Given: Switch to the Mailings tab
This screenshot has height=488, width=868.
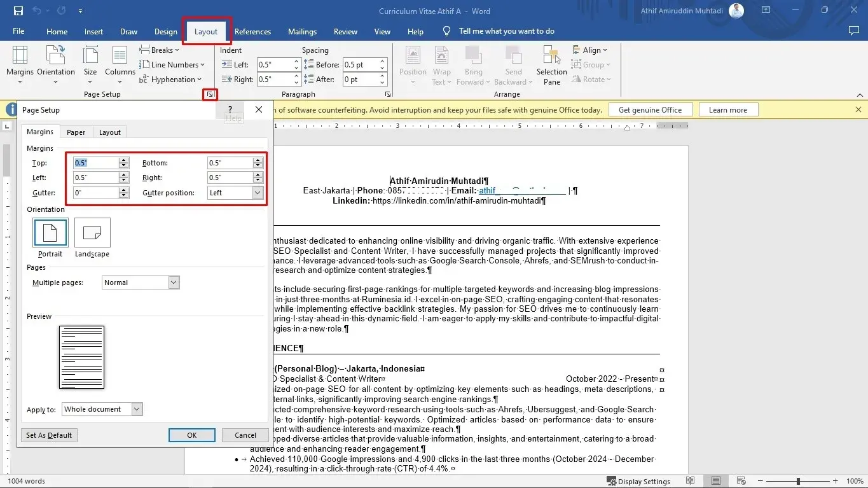Looking at the screenshot, I should (302, 31).
